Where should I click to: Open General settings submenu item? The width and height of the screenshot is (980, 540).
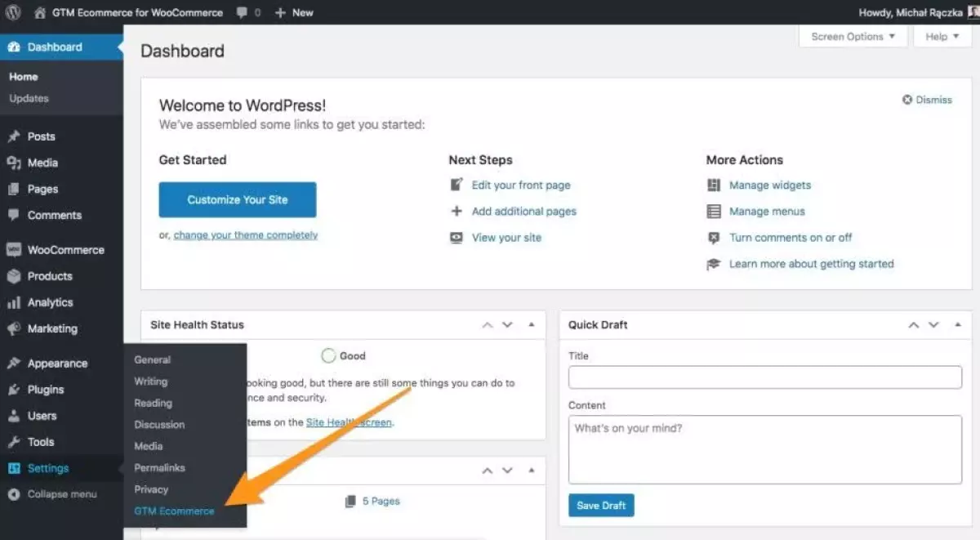point(153,359)
